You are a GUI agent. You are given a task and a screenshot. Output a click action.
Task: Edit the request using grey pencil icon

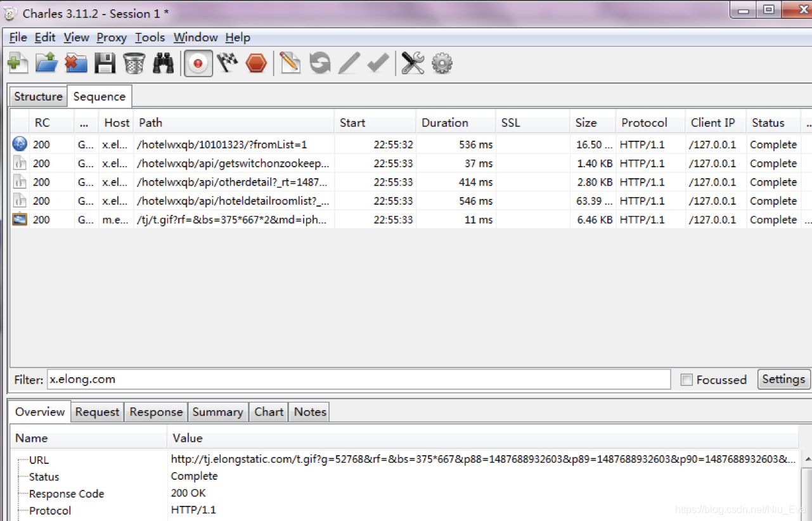349,63
